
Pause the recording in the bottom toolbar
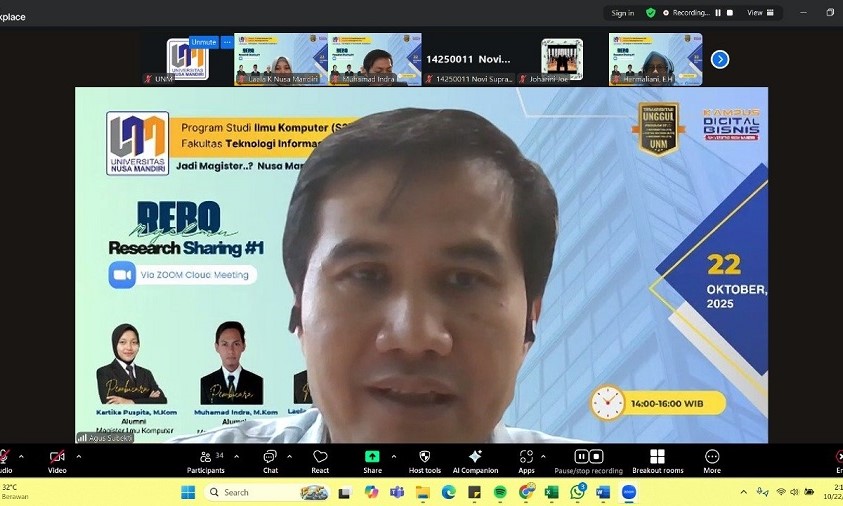pos(582,456)
